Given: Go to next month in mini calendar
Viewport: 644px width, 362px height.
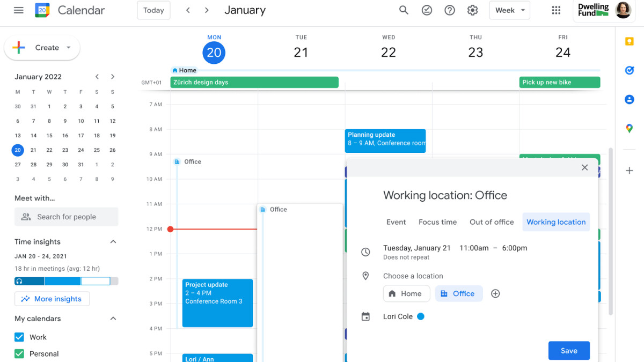Looking at the screenshot, I should click(x=113, y=77).
